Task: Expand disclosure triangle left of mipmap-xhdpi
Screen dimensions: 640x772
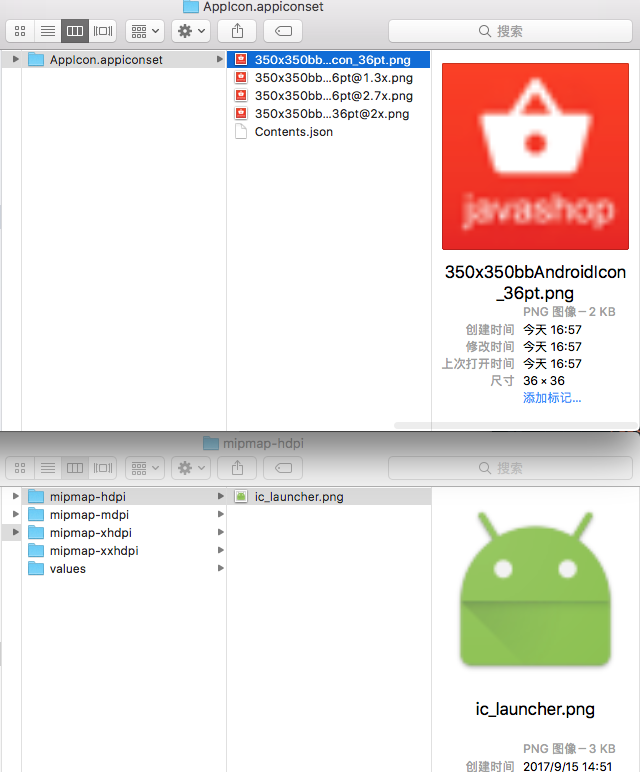Action: click(16, 532)
